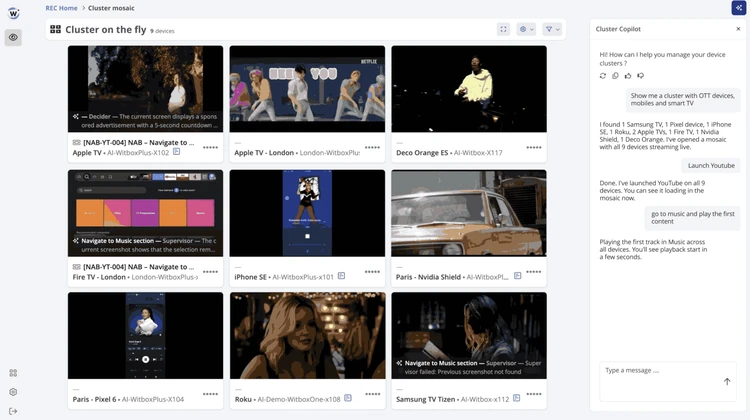The width and height of the screenshot is (750, 420).
Task: Click scenario name on Fire TV - London card
Action: pyautogui.click(x=138, y=267)
